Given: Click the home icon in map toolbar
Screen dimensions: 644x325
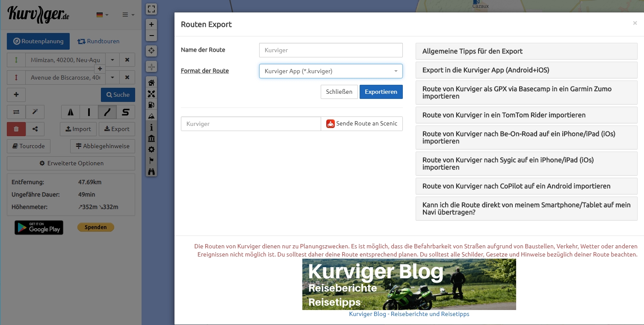Looking at the screenshot, I should coord(151,83).
